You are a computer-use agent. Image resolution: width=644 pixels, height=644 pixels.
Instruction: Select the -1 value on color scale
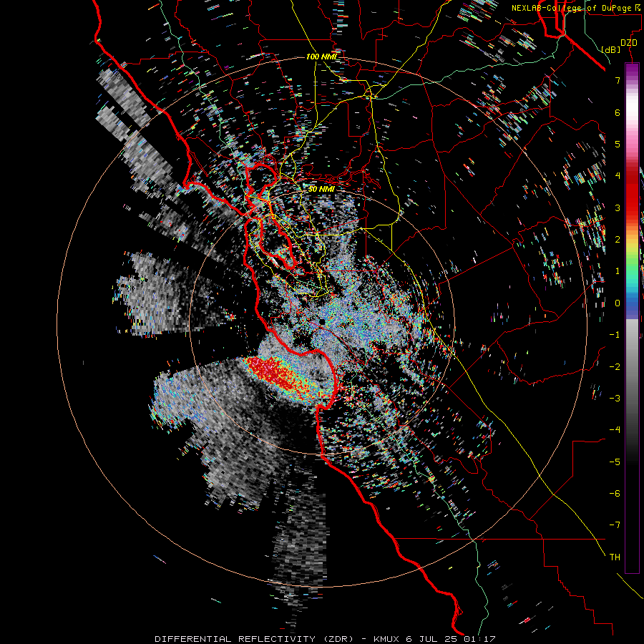(x=615, y=335)
